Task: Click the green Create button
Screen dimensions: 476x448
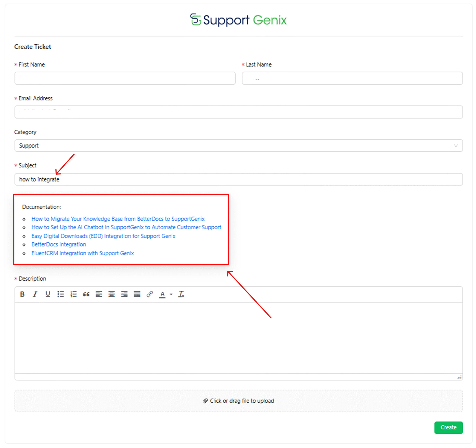Action: click(448, 427)
